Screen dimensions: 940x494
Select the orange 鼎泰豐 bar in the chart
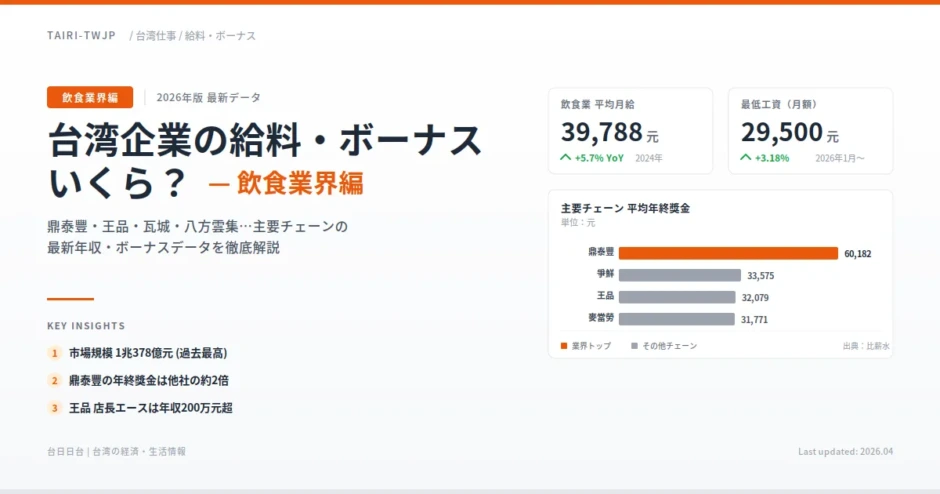[x=728, y=253]
